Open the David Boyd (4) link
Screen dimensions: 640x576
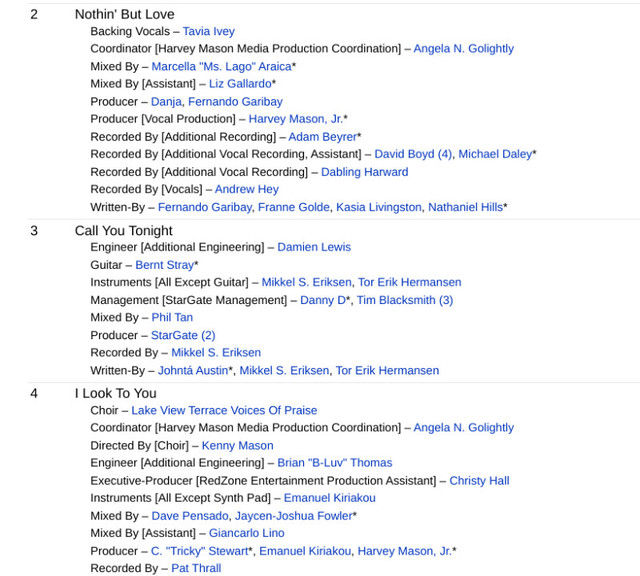point(413,154)
